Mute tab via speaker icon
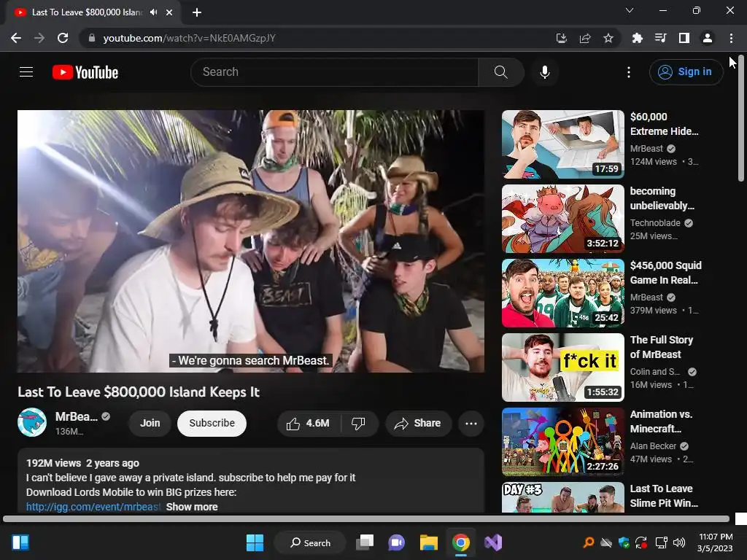747x560 pixels. pyautogui.click(x=153, y=12)
